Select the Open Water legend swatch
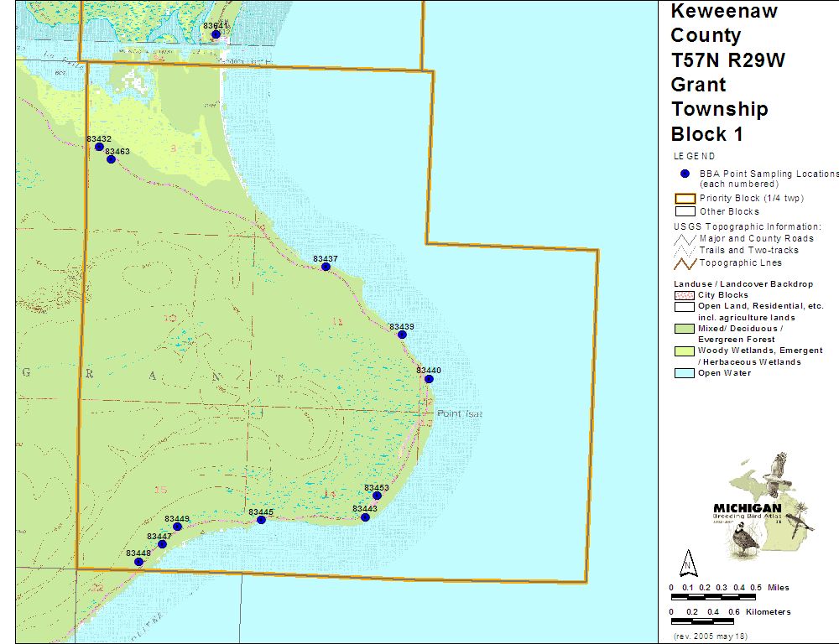This screenshot has width=839, height=644. (x=685, y=373)
